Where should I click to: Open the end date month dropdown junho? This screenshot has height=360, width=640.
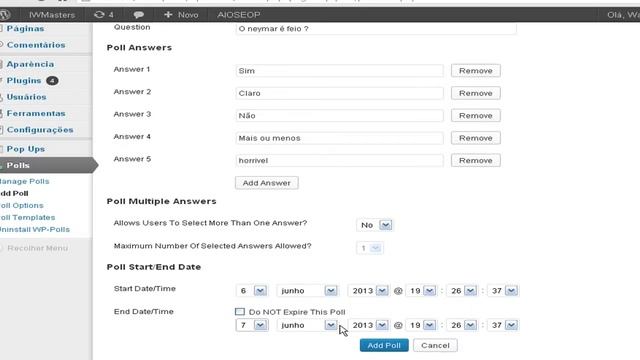click(307, 325)
